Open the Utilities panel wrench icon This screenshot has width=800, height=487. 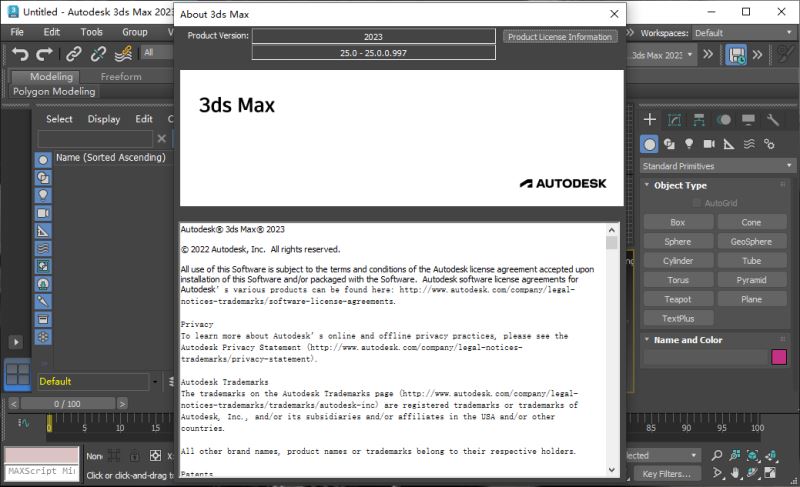pyautogui.click(x=773, y=120)
